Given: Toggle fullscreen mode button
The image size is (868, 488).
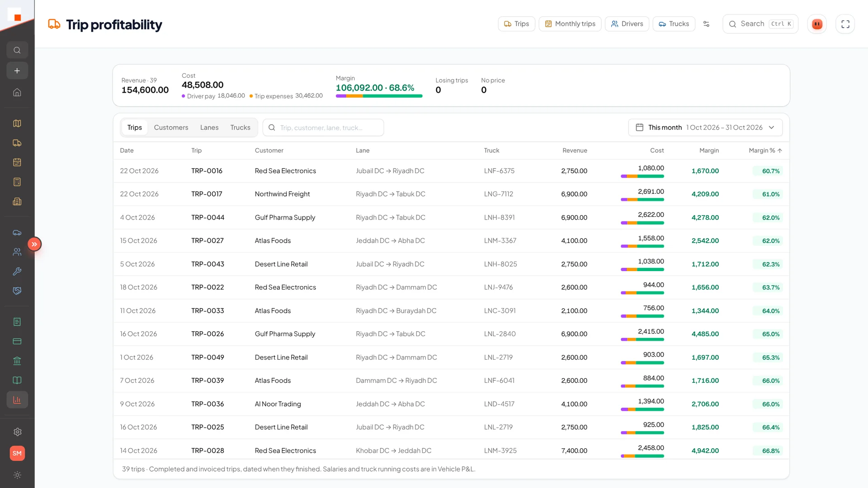Looking at the screenshot, I should tap(845, 24).
